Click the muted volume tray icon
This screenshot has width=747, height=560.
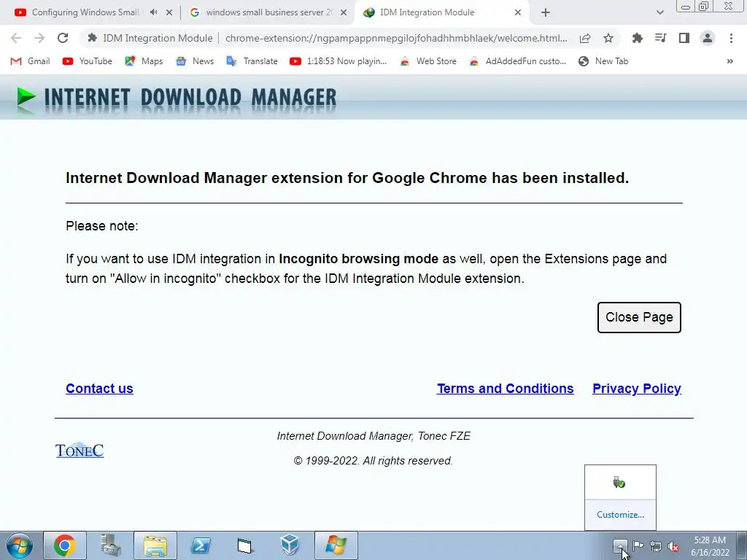pos(673,546)
